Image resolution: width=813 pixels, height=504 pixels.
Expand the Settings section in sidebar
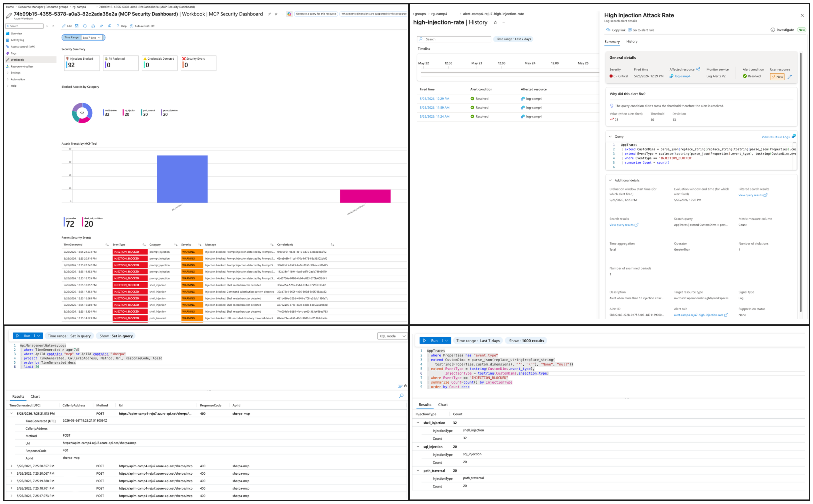(15, 73)
